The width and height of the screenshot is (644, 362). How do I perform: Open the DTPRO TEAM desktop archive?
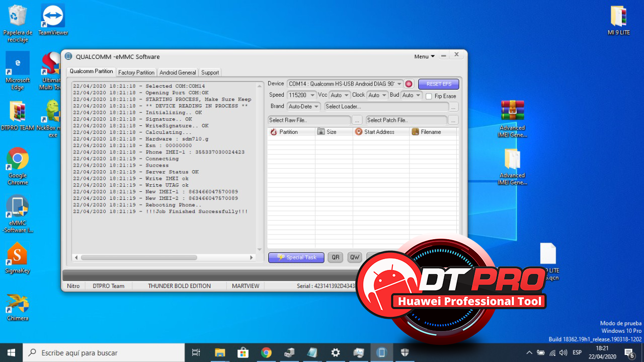18,116
